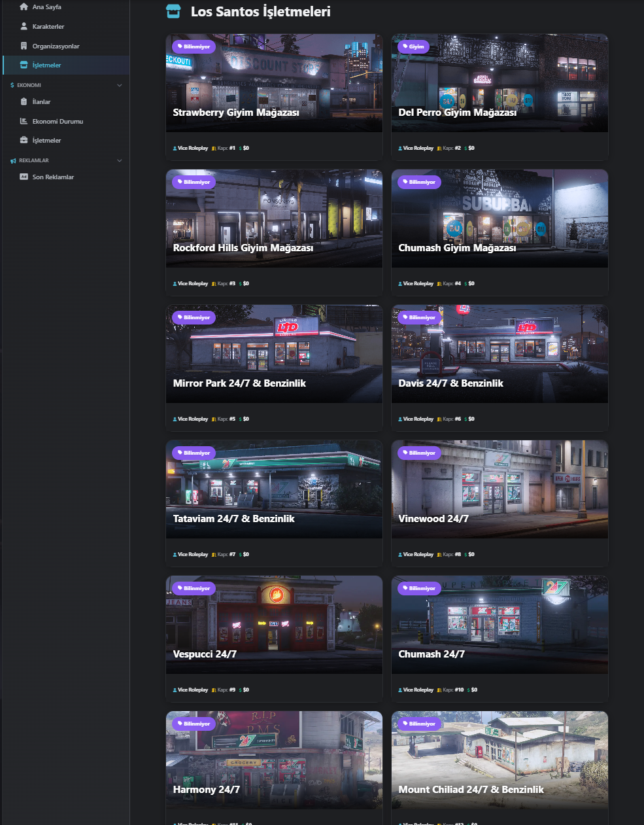Image resolution: width=644 pixels, height=825 pixels.
Task: Click Kapı #6 under Davis 24/7 & Benzinlik
Action: click(x=452, y=419)
